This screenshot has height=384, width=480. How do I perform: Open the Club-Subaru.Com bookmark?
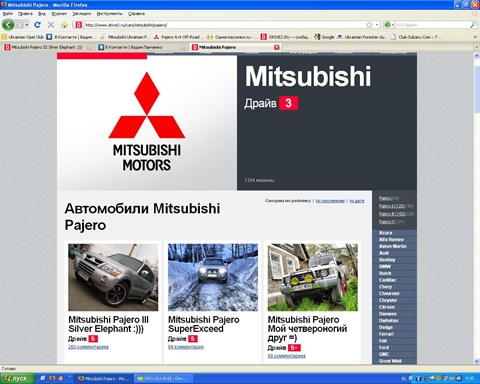416,37
